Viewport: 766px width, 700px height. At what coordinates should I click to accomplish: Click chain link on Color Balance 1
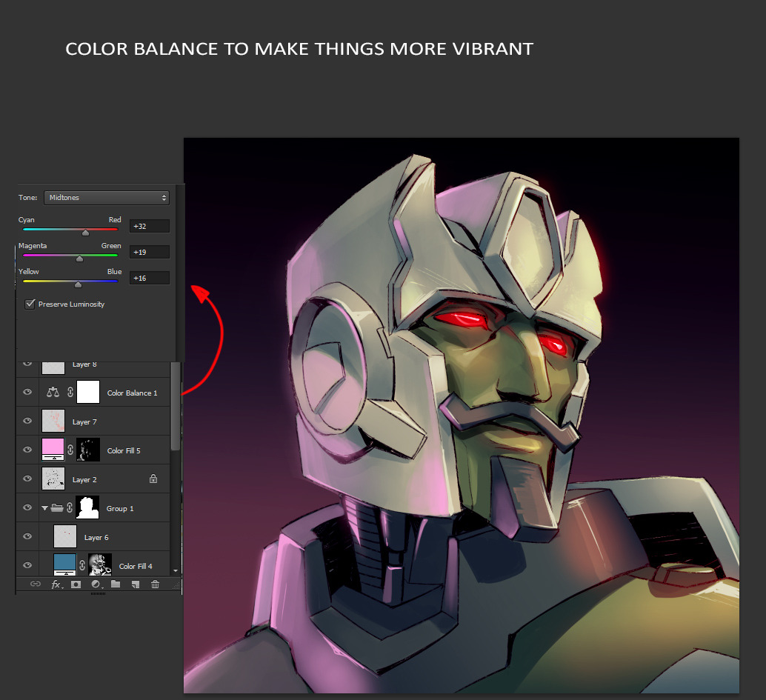tap(70, 392)
